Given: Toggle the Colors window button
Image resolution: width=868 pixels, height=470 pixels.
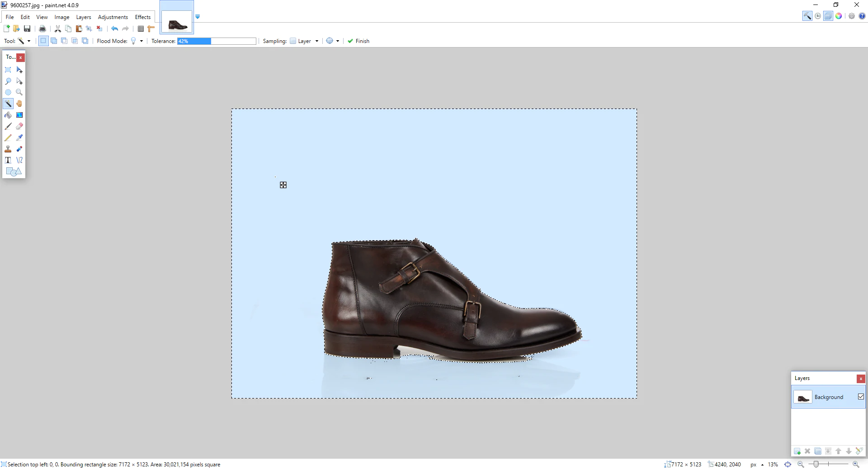Looking at the screenshot, I should pos(839,16).
